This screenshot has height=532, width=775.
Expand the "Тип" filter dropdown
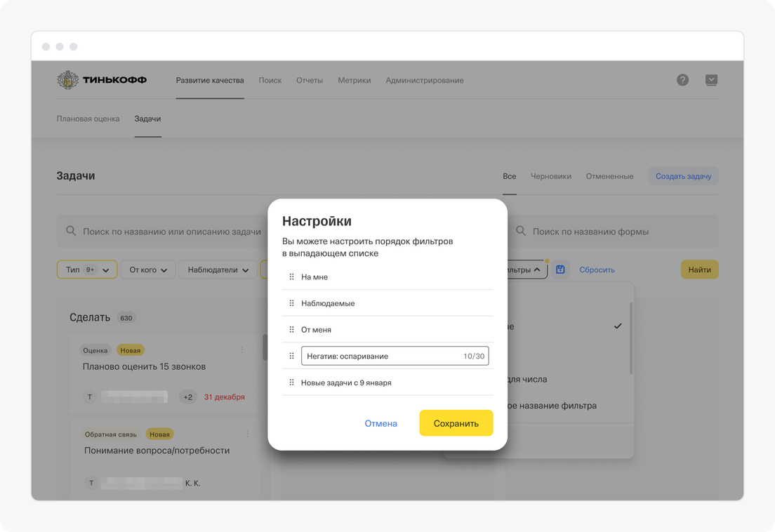87,270
